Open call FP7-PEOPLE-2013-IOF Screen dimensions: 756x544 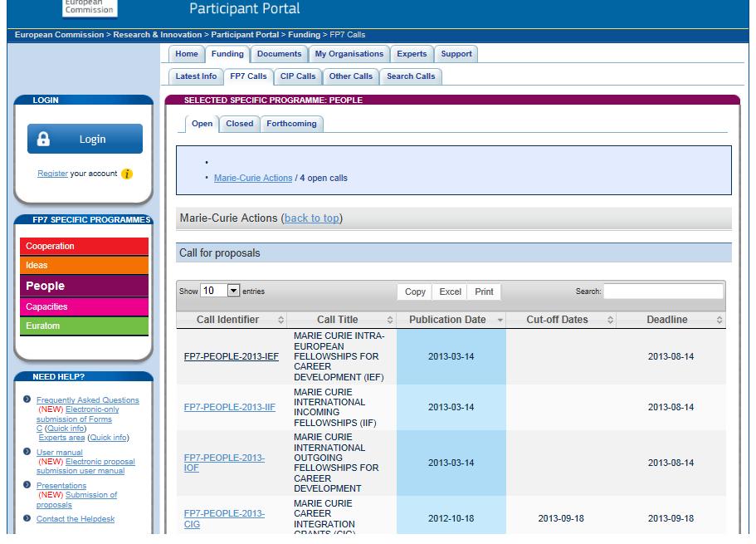224,463
